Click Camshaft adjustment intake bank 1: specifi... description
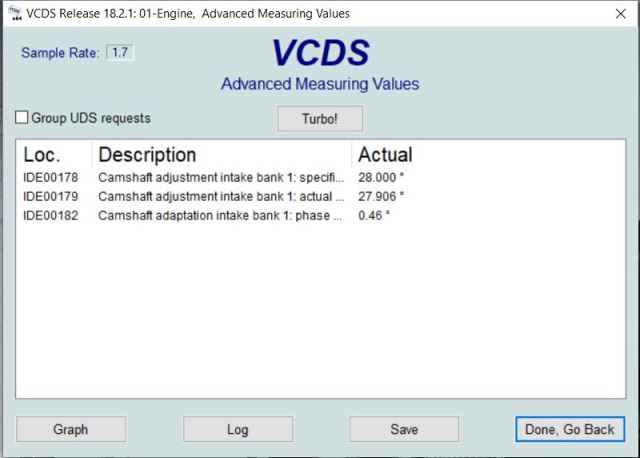This screenshot has width=640, height=458. tap(221, 178)
